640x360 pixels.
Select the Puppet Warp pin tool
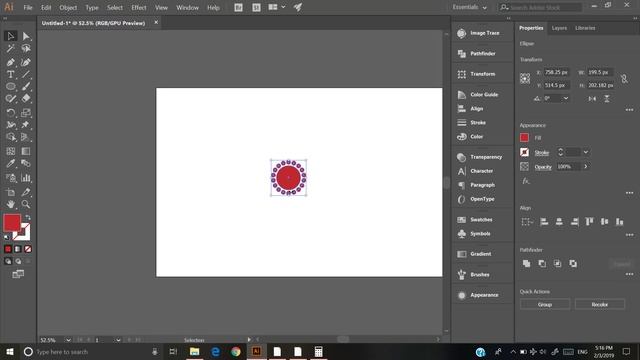click(26, 125)
